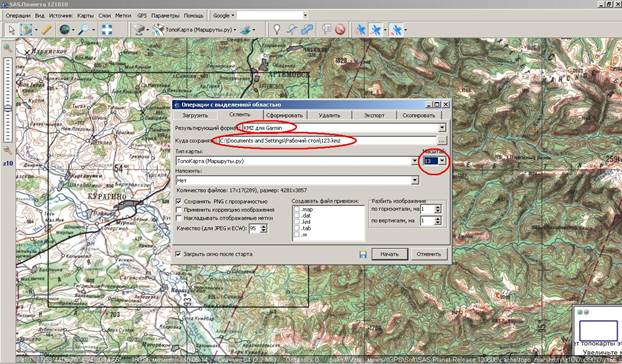Click the map selection satellite icon

click(x=159, y=30)
